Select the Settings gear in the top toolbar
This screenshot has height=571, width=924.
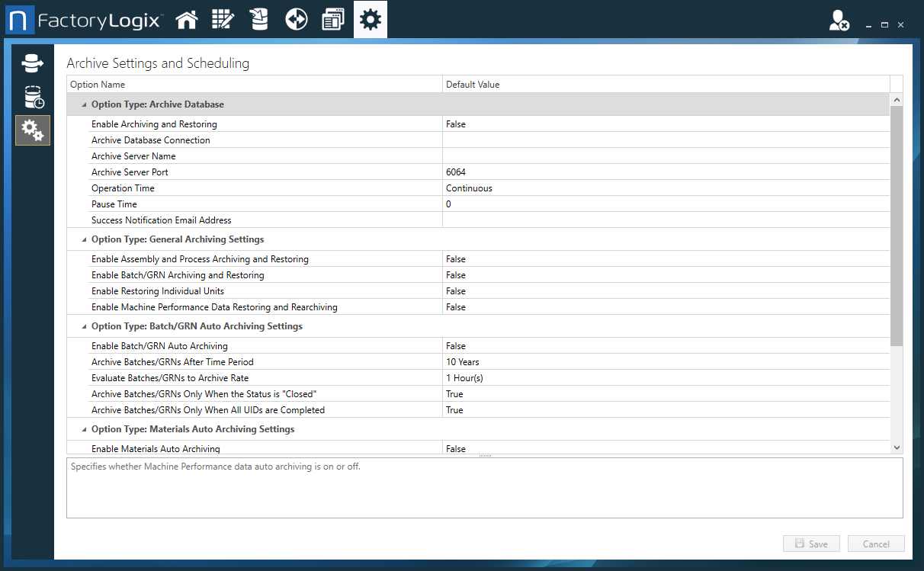click(370, 18)
